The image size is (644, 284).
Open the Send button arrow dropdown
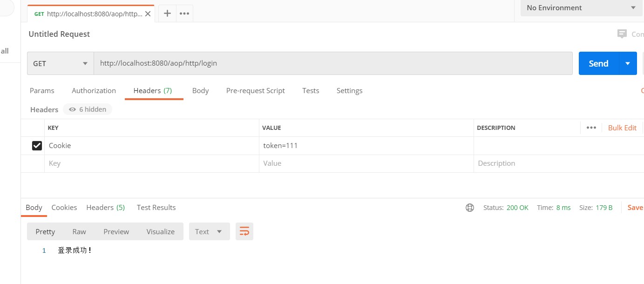(628, 63)
